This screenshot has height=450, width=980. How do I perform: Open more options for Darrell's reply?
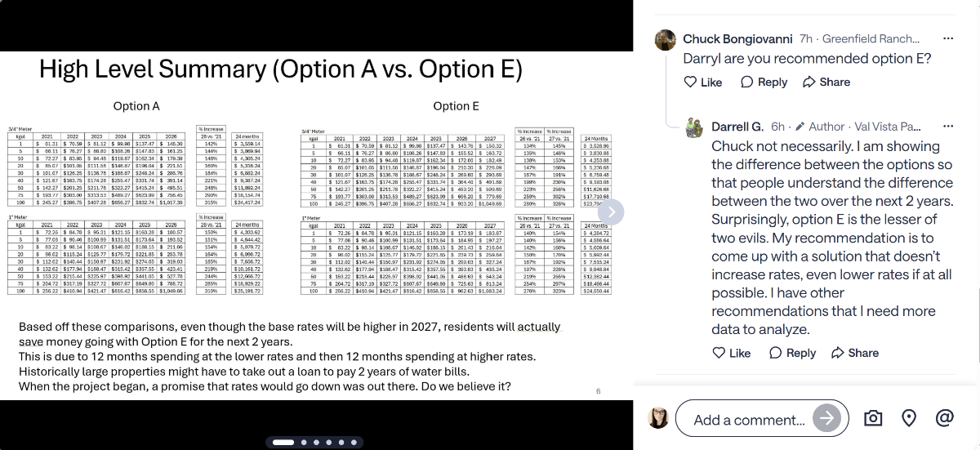(948, 127)
